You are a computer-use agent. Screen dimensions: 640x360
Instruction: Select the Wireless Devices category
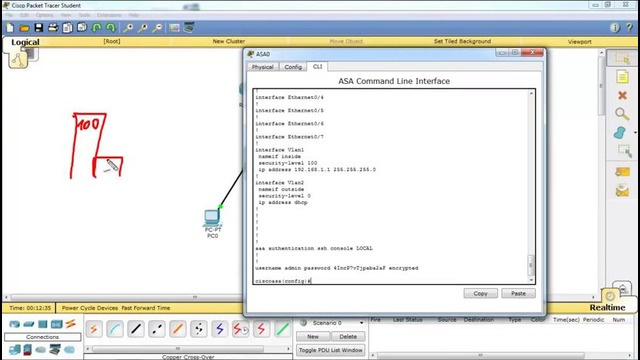[x=56, y=324]
